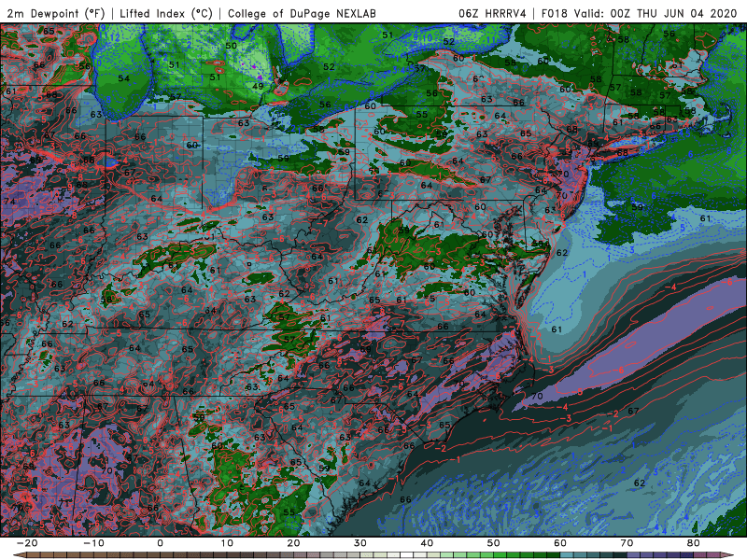The image size is (747, 560).
Task: Click the "00Z THU JUN 04 2020" valid time
Action: pos(673,13)
